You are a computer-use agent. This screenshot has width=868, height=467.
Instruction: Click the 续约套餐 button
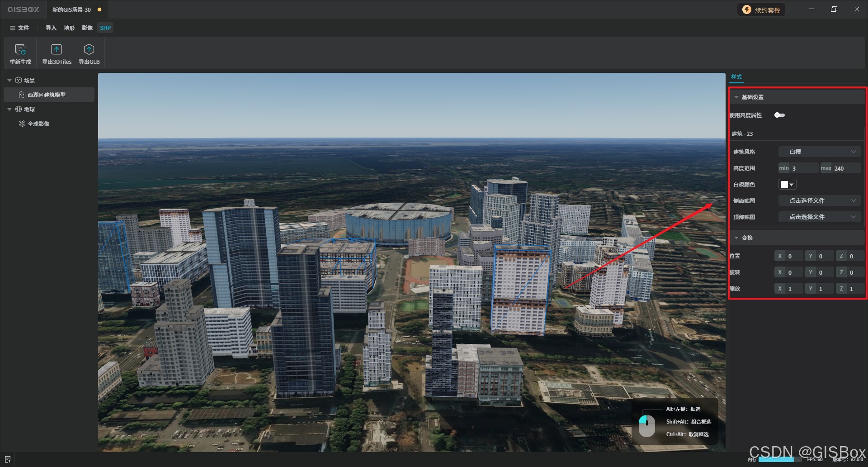(761, 10)
